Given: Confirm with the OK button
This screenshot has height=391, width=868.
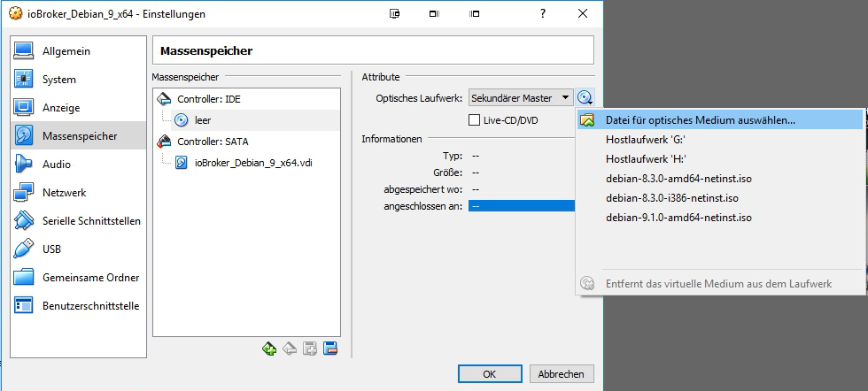Looking at the screenshot, I should coord(489,374).
